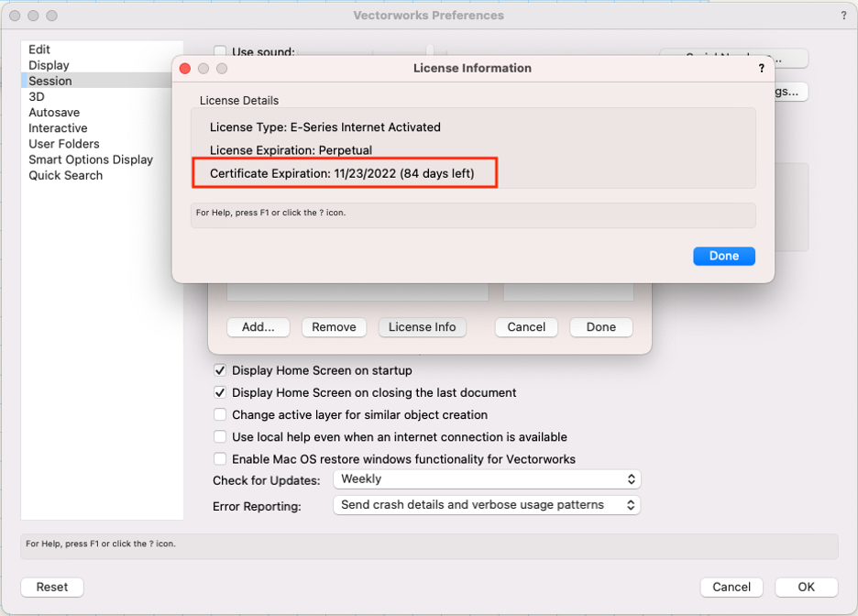Select Smart Options Display category
The width and height of the screenshot is (858, 616).
click(x=91, y=159)
